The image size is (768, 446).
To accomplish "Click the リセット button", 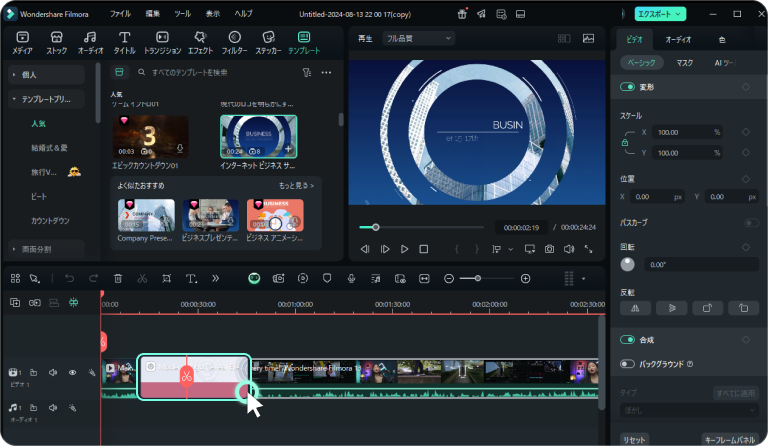I will (635, 440).
